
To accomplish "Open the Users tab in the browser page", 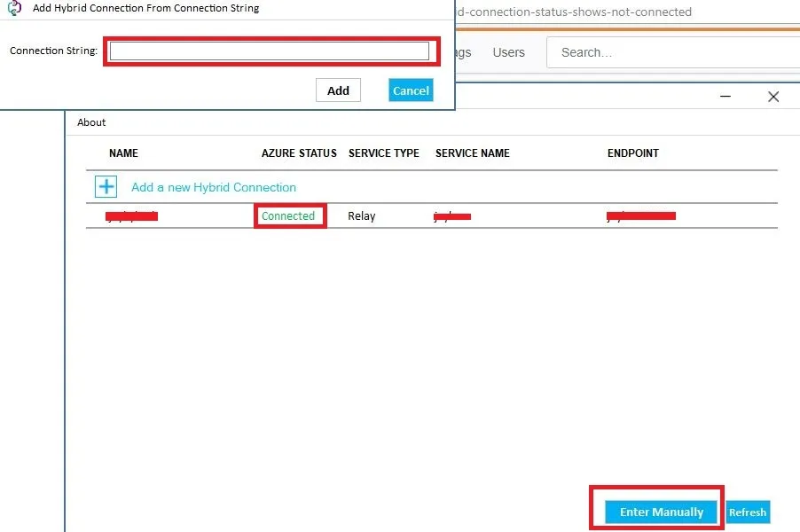I will pos(509,52).
